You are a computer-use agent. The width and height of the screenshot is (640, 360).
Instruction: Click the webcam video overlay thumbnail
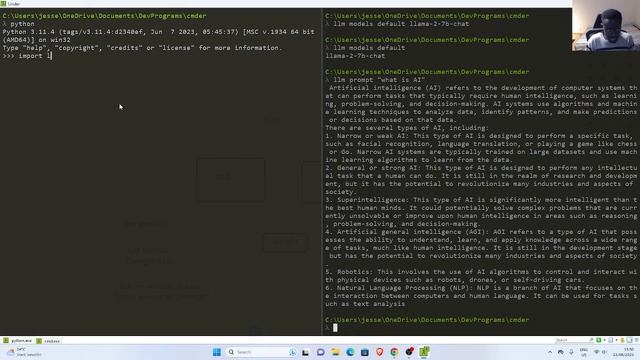point(606,25)
